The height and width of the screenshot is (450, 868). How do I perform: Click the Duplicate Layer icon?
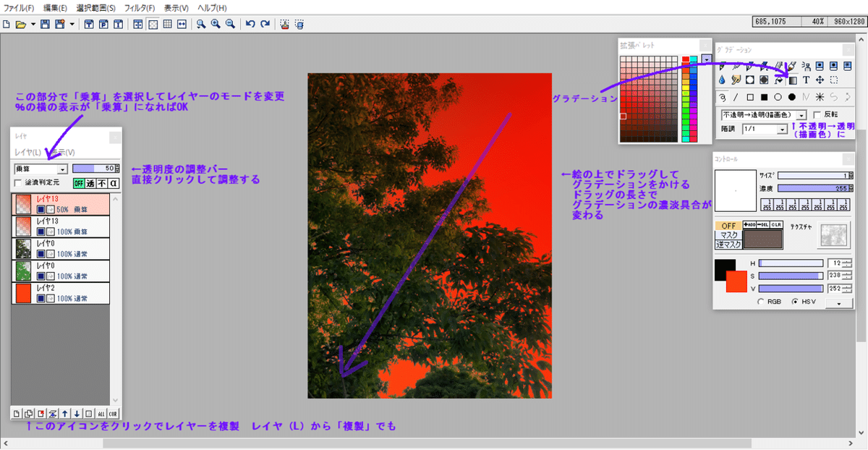(28, 413)
